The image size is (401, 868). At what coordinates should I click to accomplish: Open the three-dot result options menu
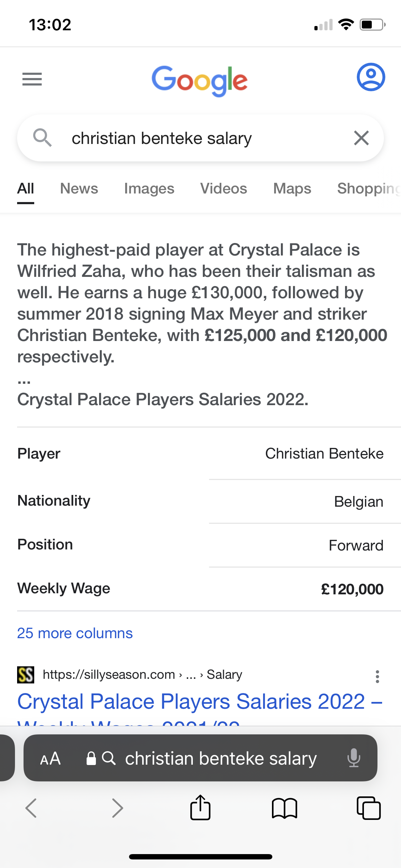[377, 677]
